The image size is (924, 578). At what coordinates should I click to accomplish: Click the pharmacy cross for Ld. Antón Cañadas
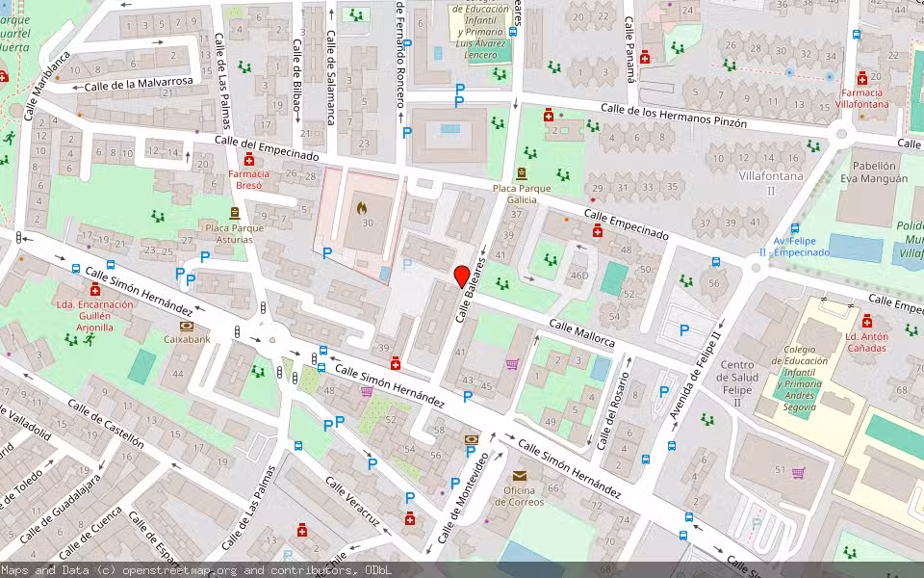[867, 322]
